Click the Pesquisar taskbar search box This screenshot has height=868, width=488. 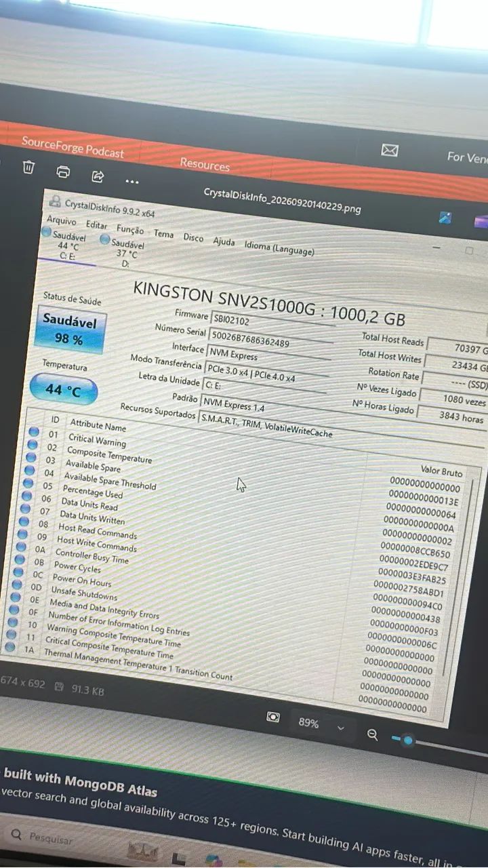(51, 839)
